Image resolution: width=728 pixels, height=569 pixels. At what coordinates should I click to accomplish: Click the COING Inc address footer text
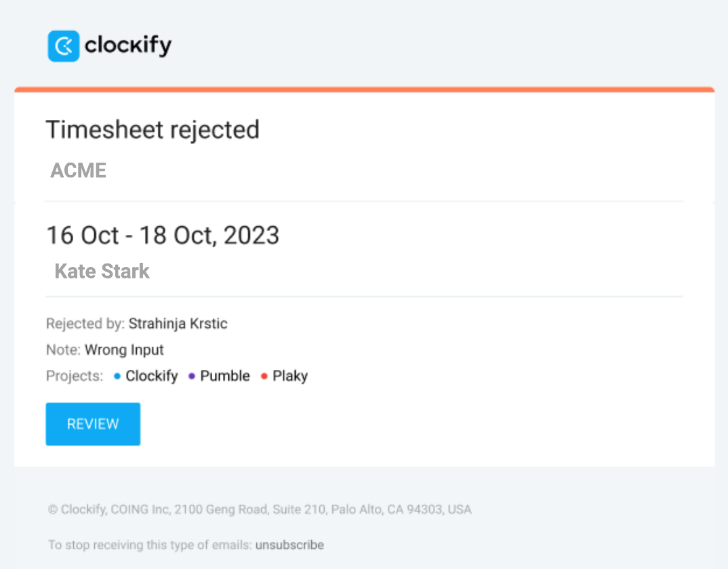(x=259, y=509)
